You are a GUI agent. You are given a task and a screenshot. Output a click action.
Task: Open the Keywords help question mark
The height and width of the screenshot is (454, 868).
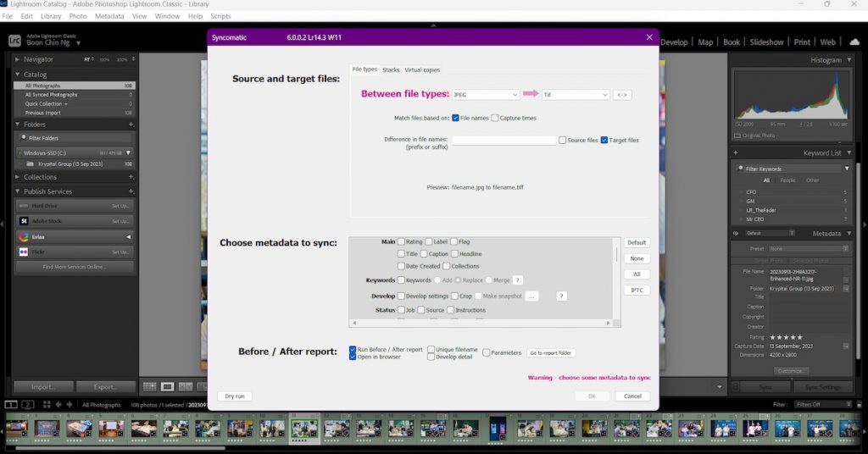click(x=518, y=280)
